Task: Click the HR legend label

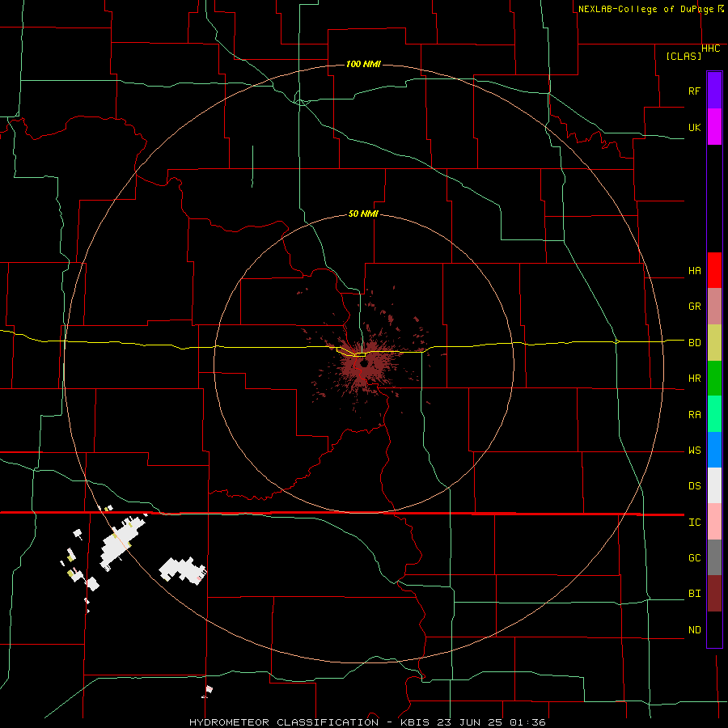Action: (694, 379)
